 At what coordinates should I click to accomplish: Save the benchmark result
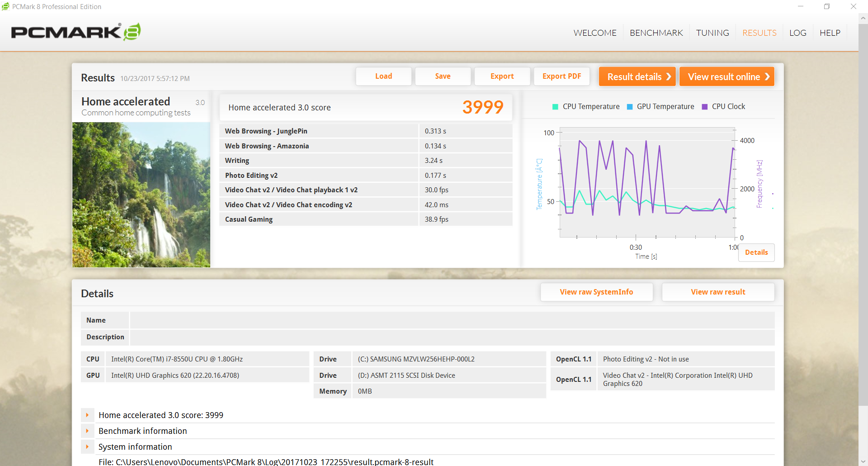click(443, 76)
